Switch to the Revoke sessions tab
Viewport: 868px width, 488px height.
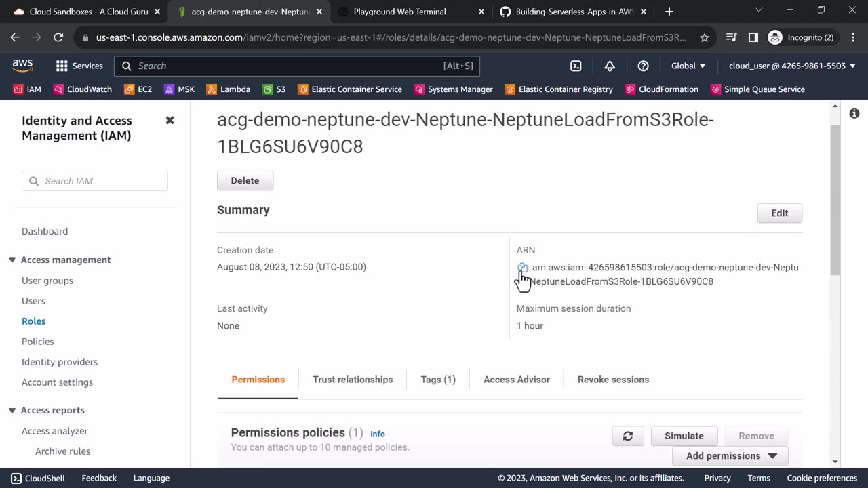coord(613,380)
